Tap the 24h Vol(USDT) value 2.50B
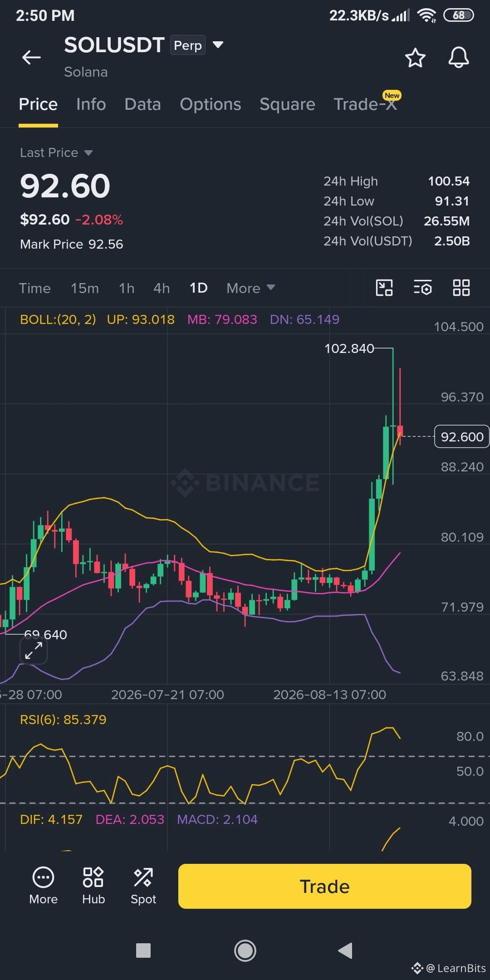Viewport: 490px width, 980px height. pos(452,241)
